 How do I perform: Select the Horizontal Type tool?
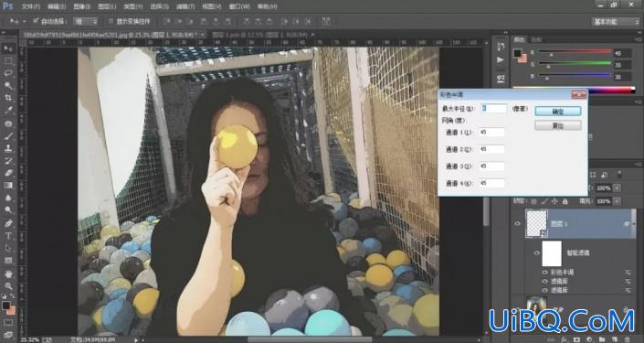(x=8, y=236)
